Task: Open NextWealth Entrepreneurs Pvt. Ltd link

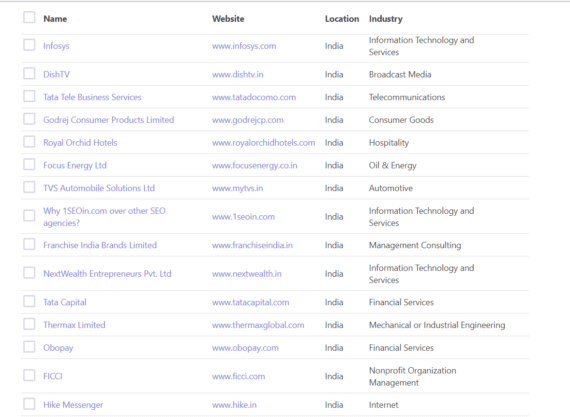Action: point(107,274)
